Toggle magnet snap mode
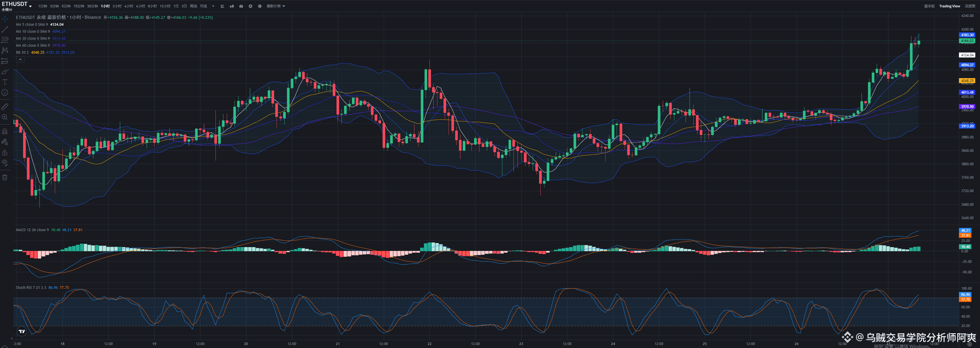980x348 pixels. pyautogui.click(x=5, y=131)
